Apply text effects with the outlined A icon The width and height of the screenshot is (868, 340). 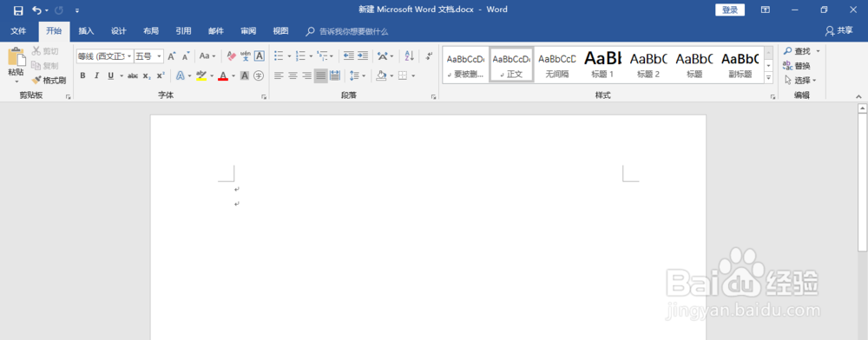(x=181, y=75)
